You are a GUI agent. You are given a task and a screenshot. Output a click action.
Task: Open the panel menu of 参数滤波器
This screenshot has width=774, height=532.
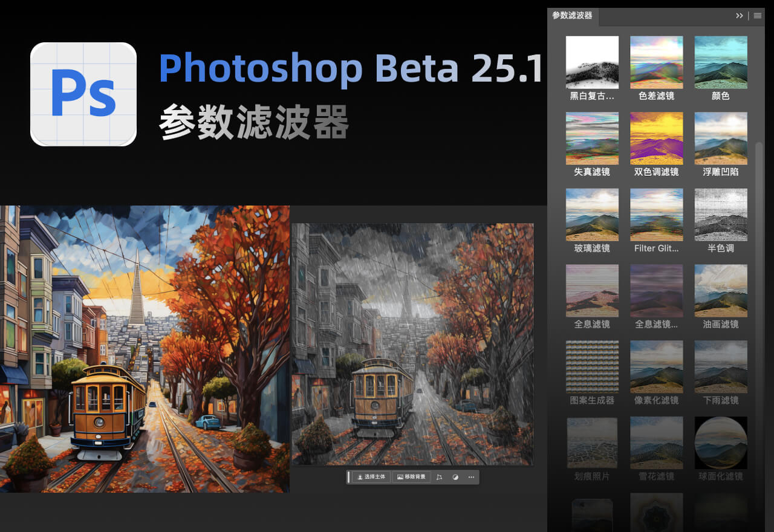[x=757, y=16]
